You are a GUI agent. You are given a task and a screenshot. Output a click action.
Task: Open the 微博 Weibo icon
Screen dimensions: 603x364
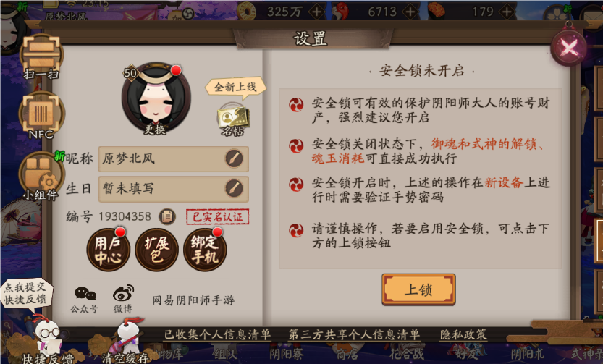coord(123,300)
